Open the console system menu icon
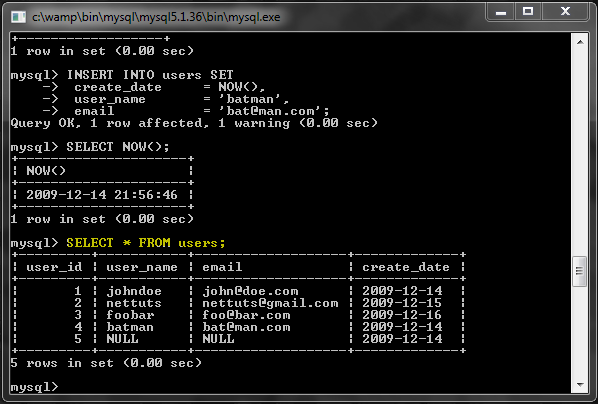Image resolution: width=598 pixels, height=404 pixels. pyautogui.click(x=18, y=17)
